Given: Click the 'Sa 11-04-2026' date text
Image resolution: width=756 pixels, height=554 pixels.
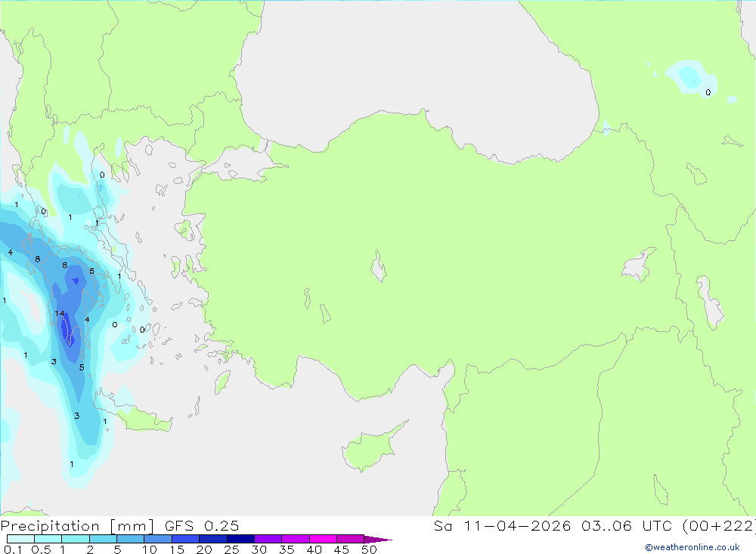Looking at the screenshot, I should [x=503, y=525].
